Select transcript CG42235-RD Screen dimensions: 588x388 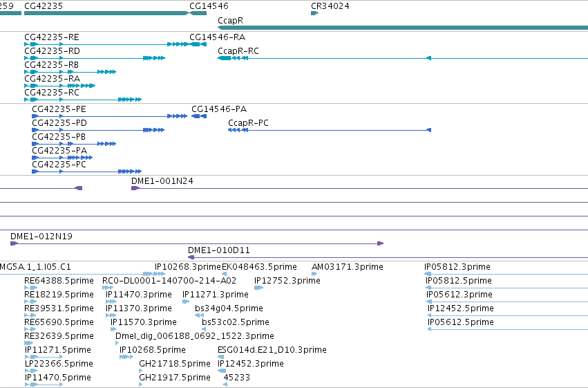pyautogui.click(x=95, y=58)
